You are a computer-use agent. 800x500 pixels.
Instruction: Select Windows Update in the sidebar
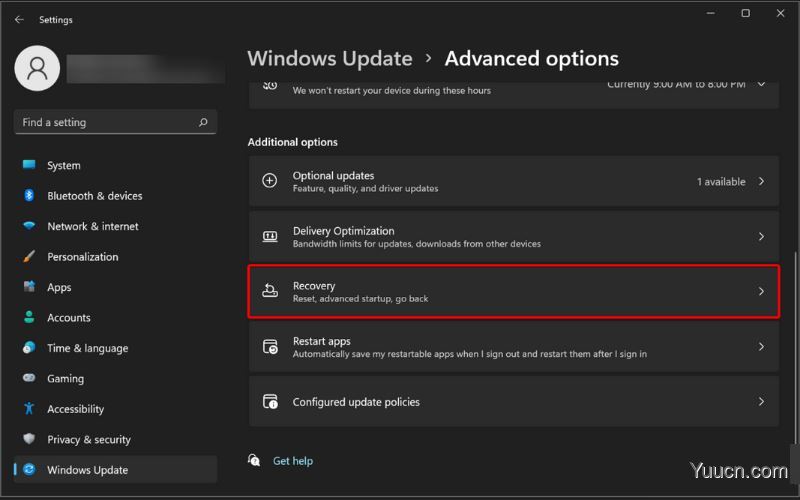[x=115, y=469]
